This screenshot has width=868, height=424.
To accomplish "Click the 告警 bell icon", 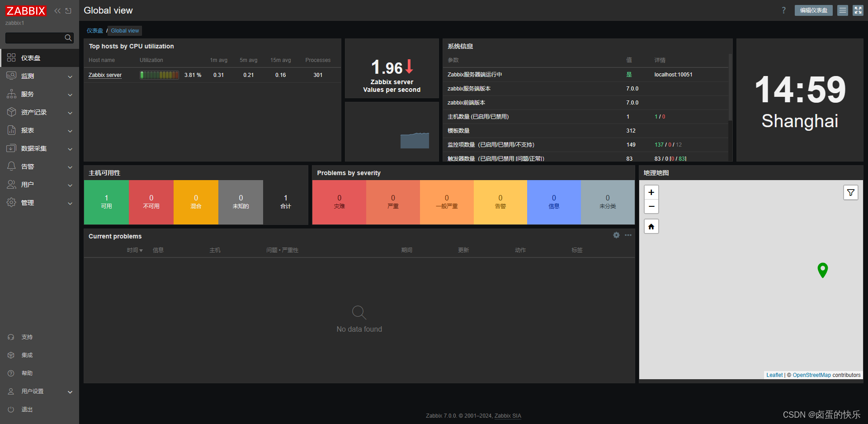I will (x=11, y=166).
